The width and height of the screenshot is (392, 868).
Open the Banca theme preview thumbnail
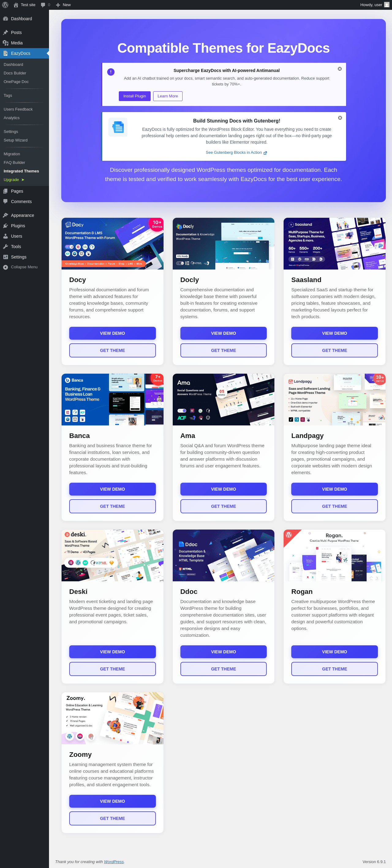(x=112, y=400)
